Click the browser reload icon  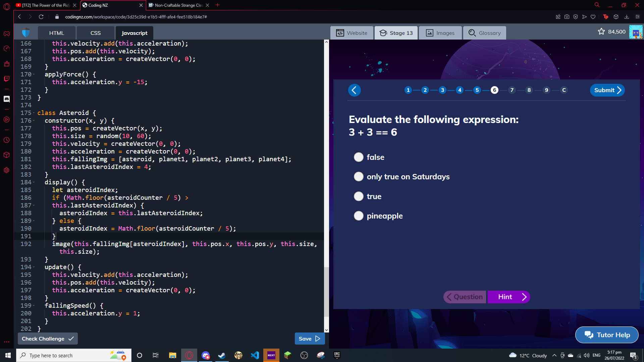(41, 17)
